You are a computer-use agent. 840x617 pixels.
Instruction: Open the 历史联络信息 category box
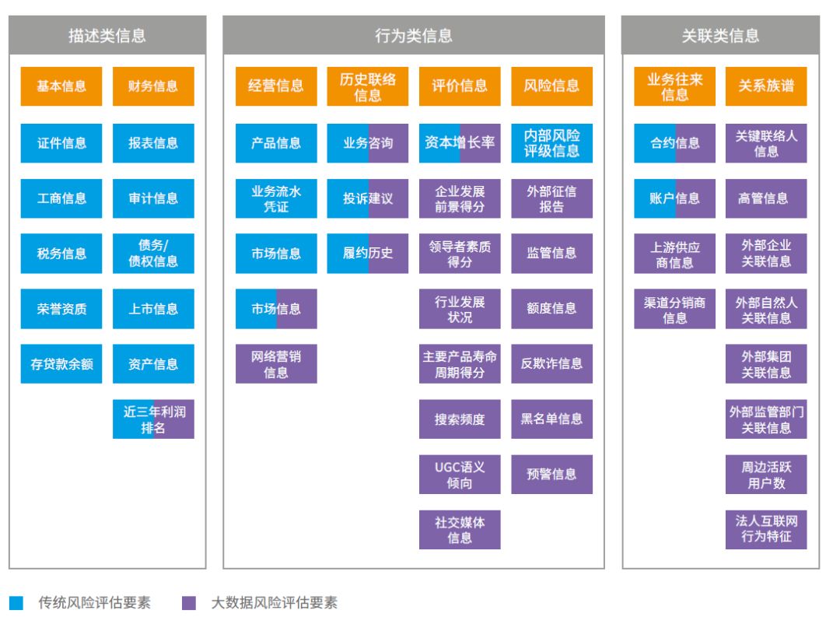click(x=367, y=86)
